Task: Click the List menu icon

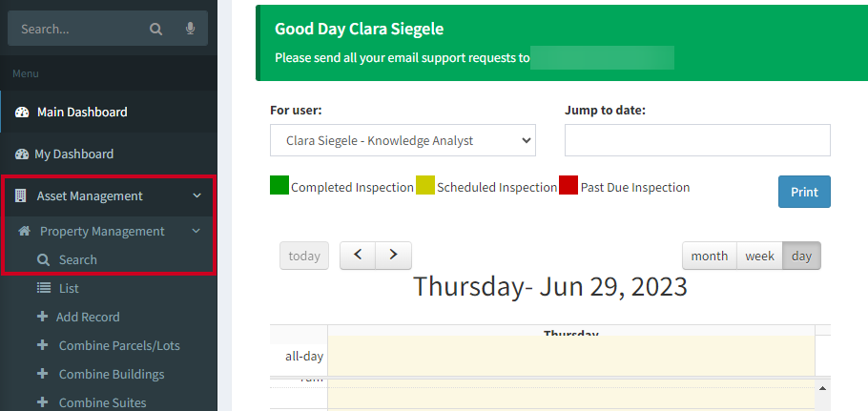Action: (43, 288)
